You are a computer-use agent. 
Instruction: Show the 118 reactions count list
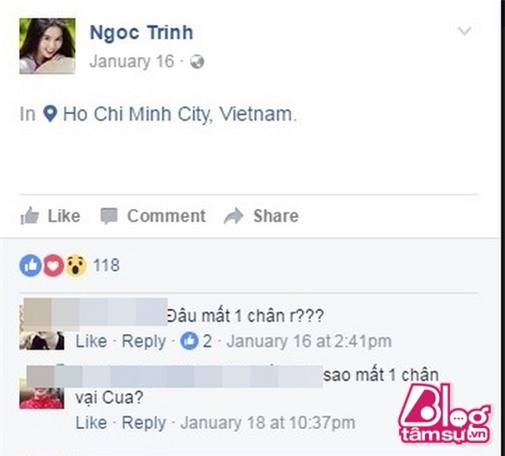pos(106,265)
